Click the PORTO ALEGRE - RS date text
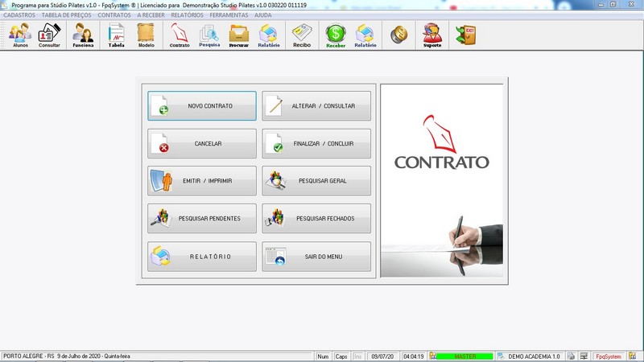Screen dimensions: 644x362 click(x=67, y=356)
